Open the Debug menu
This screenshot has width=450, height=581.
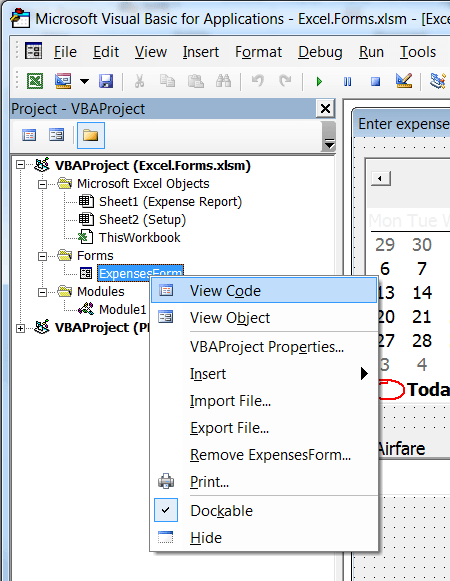tap(320, 52)
